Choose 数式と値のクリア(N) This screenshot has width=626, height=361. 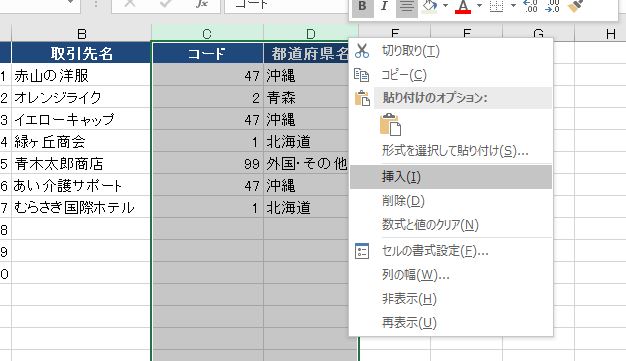pyautogui.click(x=451, y=225)
